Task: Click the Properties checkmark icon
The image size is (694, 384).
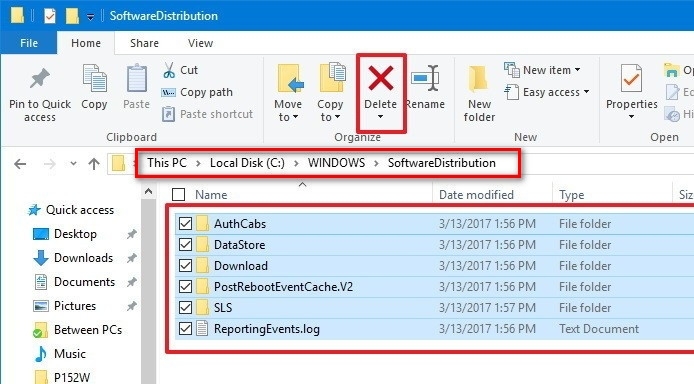Action: (631, 78)
